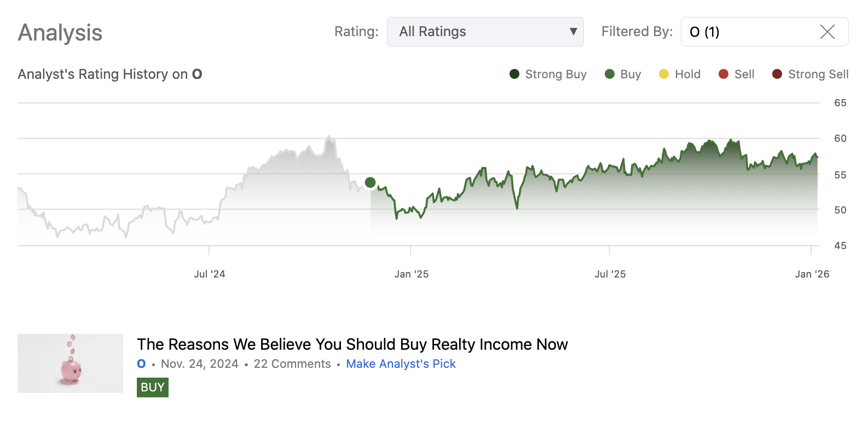This screenshot has height=428, width=868.
Task: Click the Jan '25 axis label
Action: pos(412,274)
